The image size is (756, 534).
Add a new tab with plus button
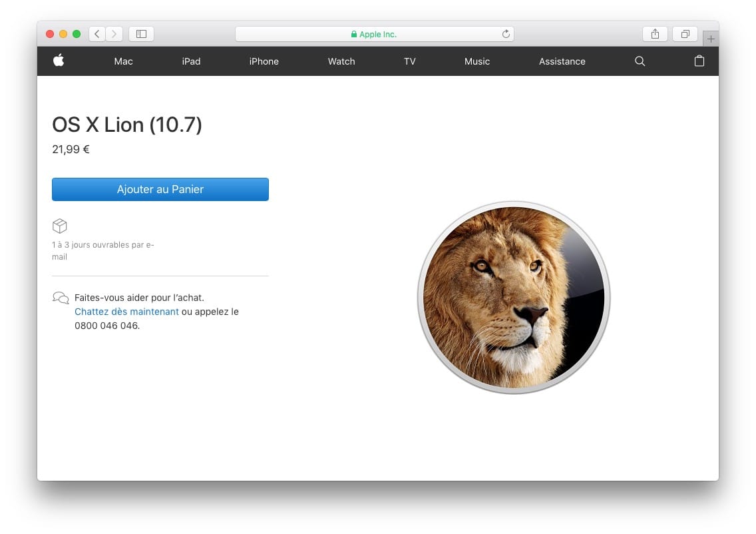tap(711, 39)
